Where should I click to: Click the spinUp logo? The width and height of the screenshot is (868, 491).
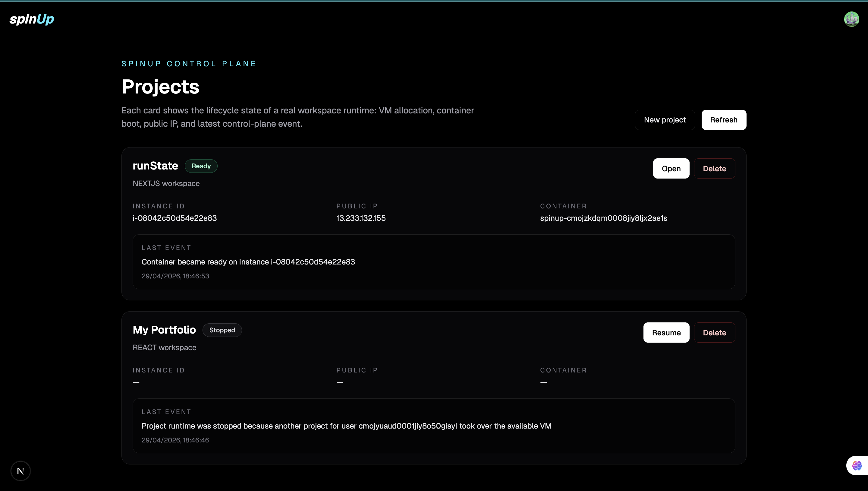coord(32,19)
